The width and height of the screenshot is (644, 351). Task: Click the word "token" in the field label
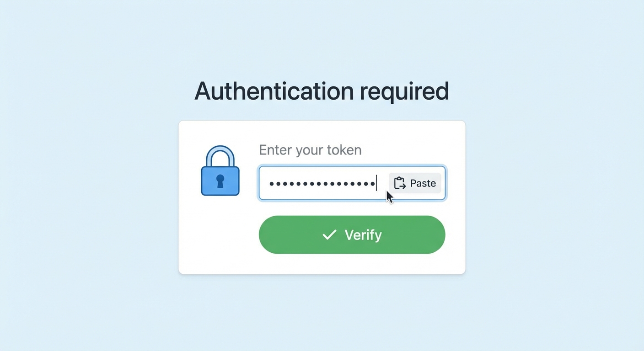click(x=344, y=150)
